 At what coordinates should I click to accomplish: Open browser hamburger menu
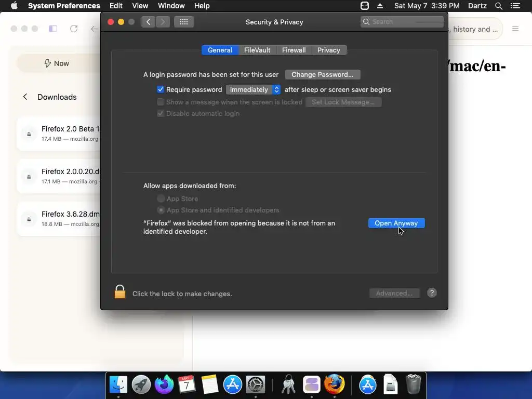(515, 29)
